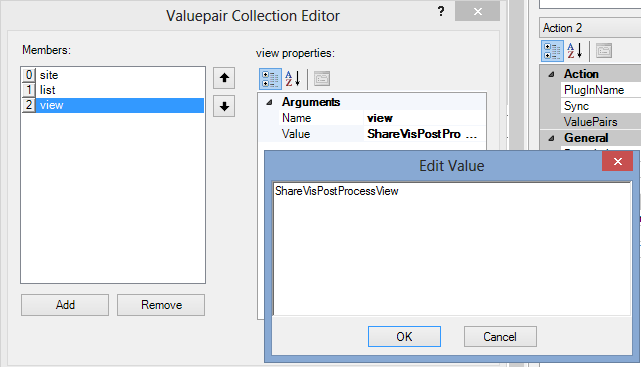The height and width of the screenshot is (367, 641).
Task: Select Sync property in Action 2 panel
Action: click(576, 106)
